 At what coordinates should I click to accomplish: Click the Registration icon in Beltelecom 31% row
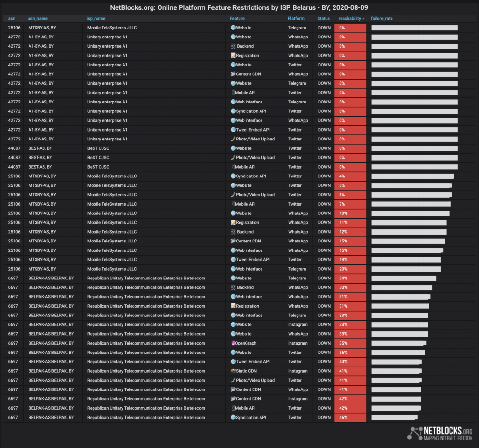(233, 306)
